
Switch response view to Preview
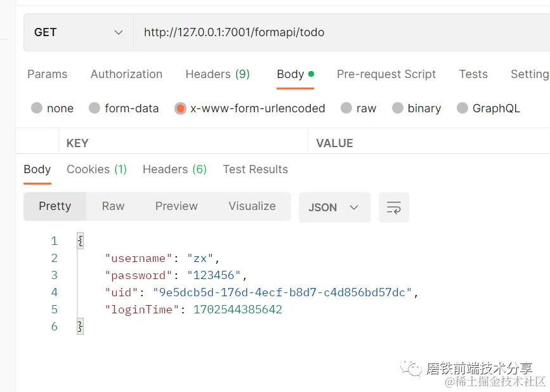pos(176,206)
